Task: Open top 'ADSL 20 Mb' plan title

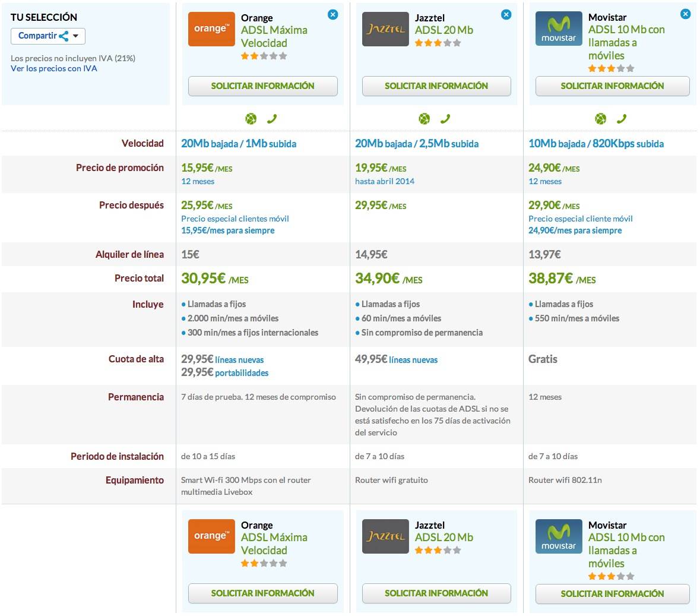Action: coord(444,30)
